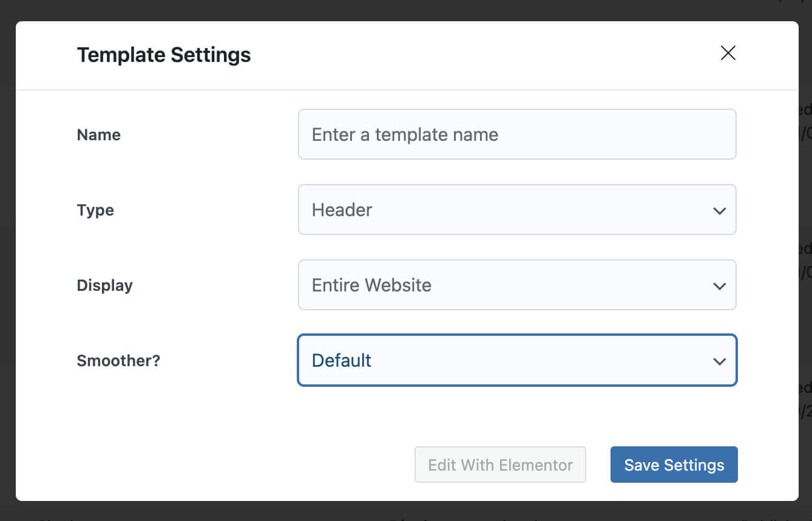This screenshot has height=521, width=812.
Task: Expand the Smoother dropdown set to Default
Action: pos(516,360)
